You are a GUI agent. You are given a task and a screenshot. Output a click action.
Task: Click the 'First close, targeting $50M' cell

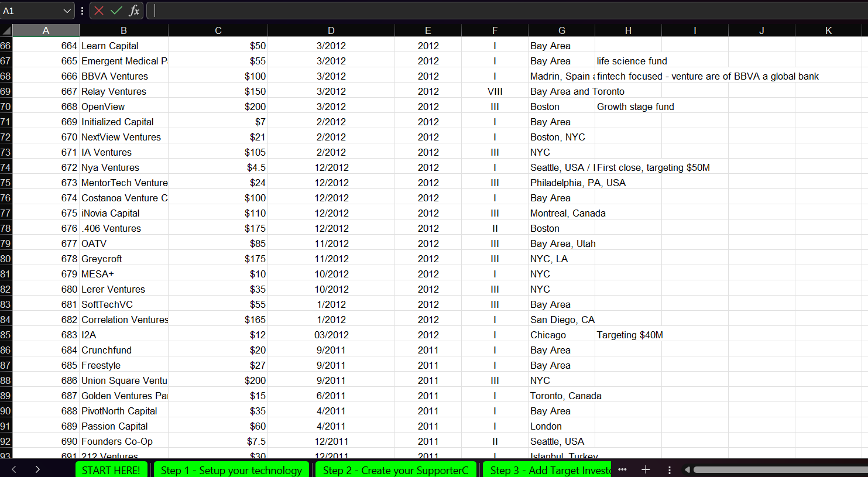tap(628, 167)
